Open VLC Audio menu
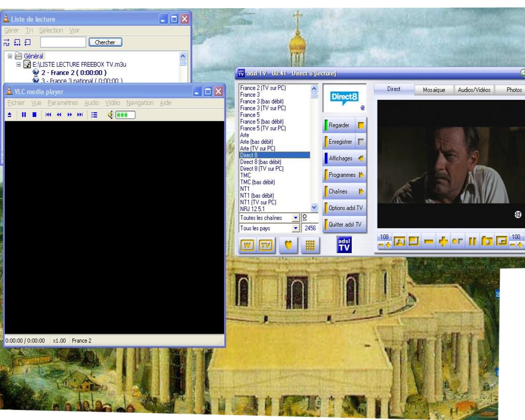 click(91, 103)
